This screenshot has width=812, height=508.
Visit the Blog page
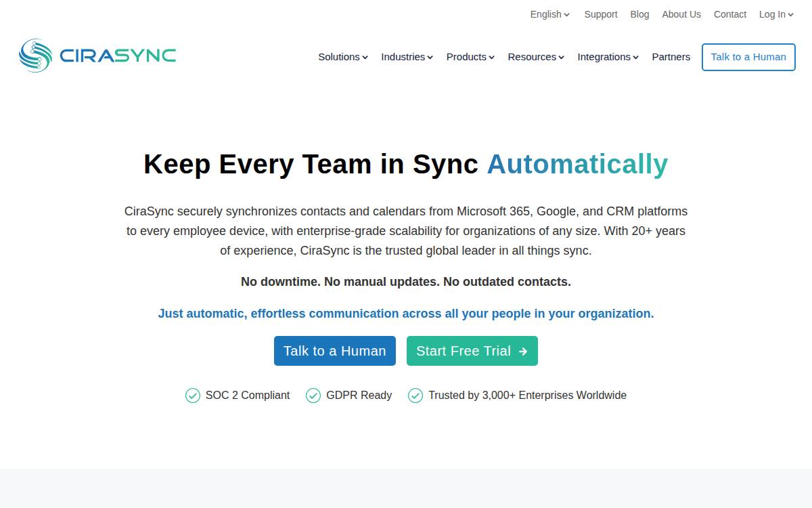click(x=639, y=14)
